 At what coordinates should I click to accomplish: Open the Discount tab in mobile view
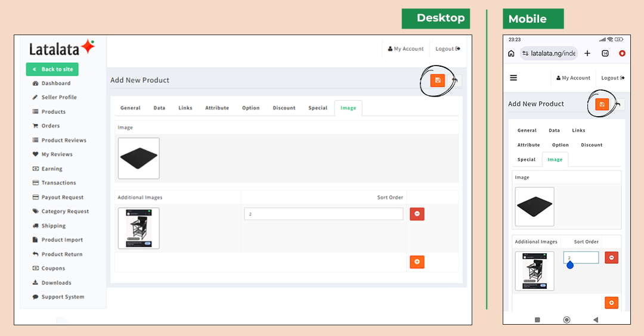tap(592, 145)
